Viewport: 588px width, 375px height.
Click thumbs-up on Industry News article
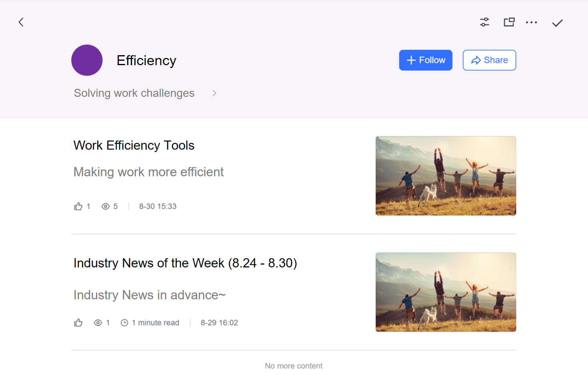78,322
